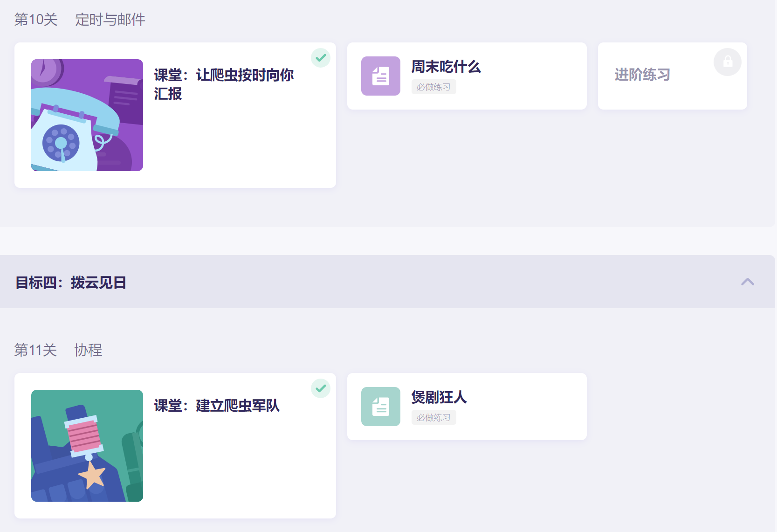Open the 周末吃什么 exercise
Image resolution: width=777 pixels, height=532 pixels.
pyautogui.click(x=467, y=76)
